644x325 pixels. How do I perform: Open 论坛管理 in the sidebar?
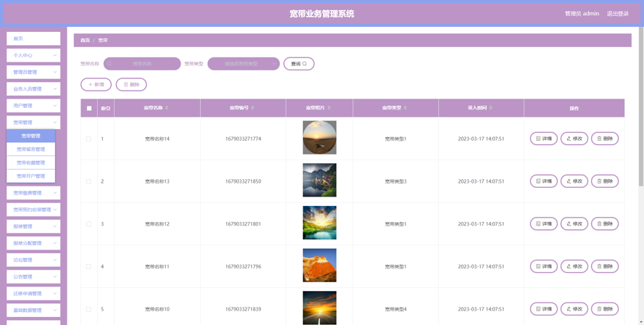click(33, 260)
